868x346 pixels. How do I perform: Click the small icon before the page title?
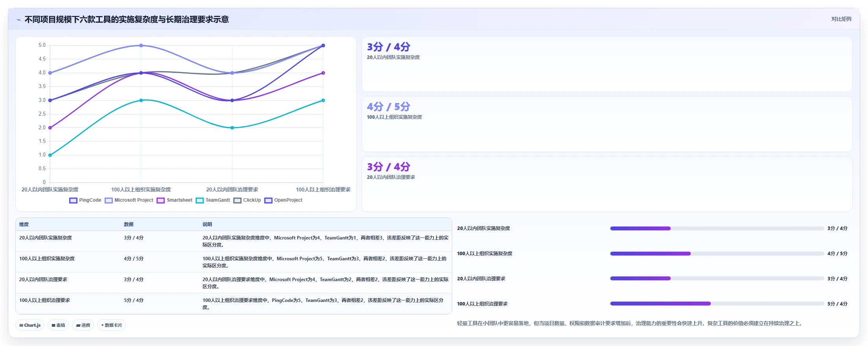pos(18,20)
